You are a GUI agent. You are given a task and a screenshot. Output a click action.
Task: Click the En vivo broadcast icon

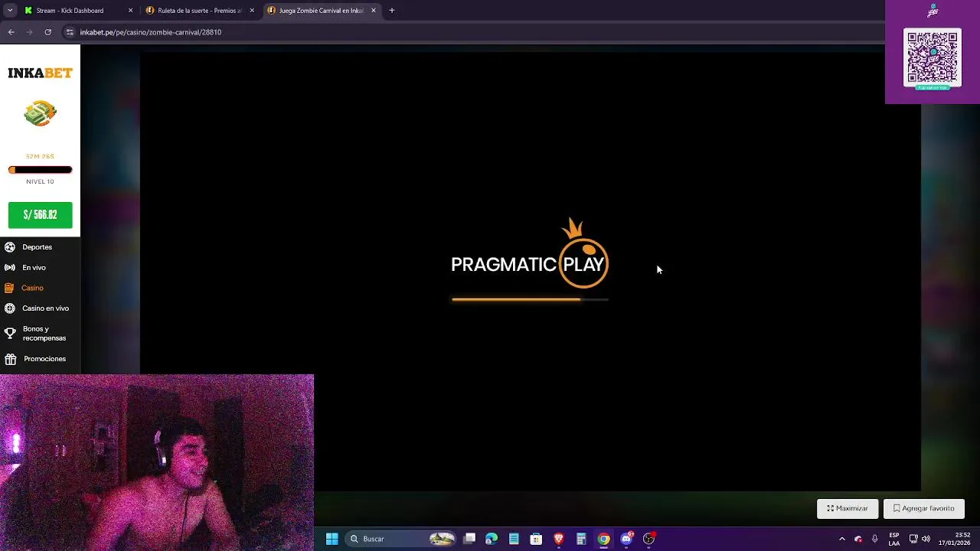[x=10, y=268]
